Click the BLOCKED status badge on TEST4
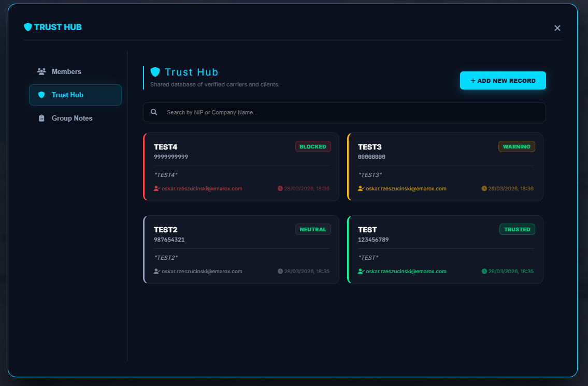This screenshot has width=588, height=386. click(313, 146)
